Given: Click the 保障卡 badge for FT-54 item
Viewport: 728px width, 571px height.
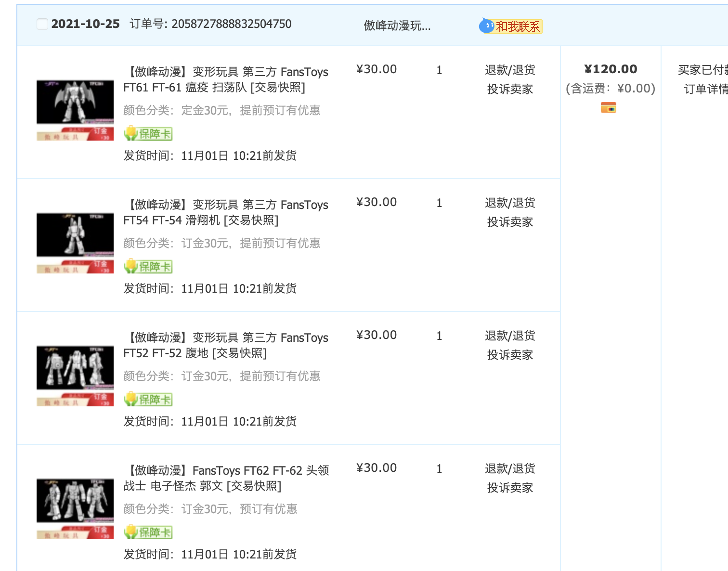Looking at the screenshot, I should [148, 266].
